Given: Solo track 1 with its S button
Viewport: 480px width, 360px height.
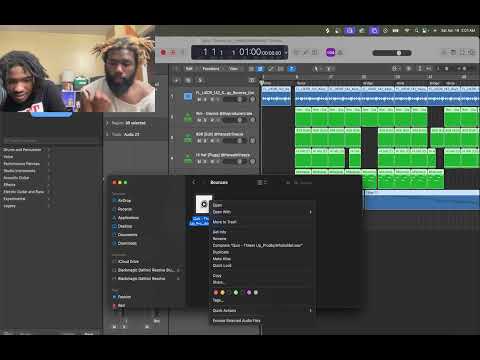Looking at the screenshot, I should pos(205,99).
